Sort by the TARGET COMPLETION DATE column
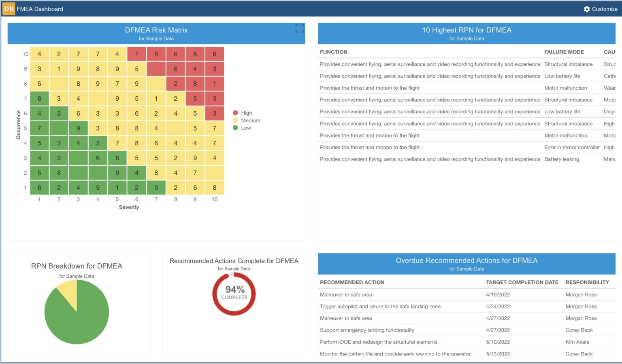622x364 pixels. pos(522,282)
